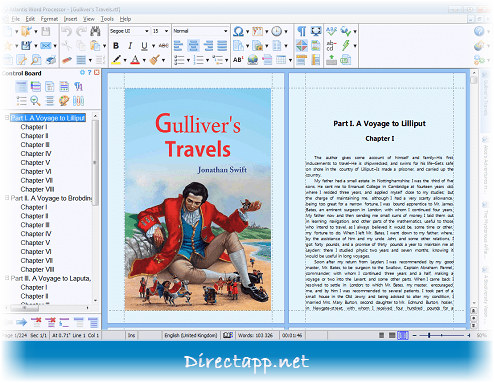Click the Ins insert mode indicator

(x=132, y=335)
